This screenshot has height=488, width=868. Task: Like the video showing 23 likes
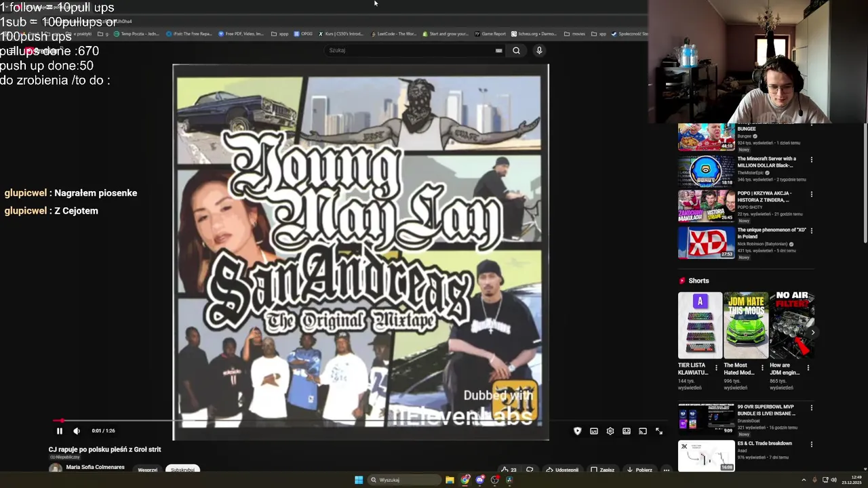509,470
